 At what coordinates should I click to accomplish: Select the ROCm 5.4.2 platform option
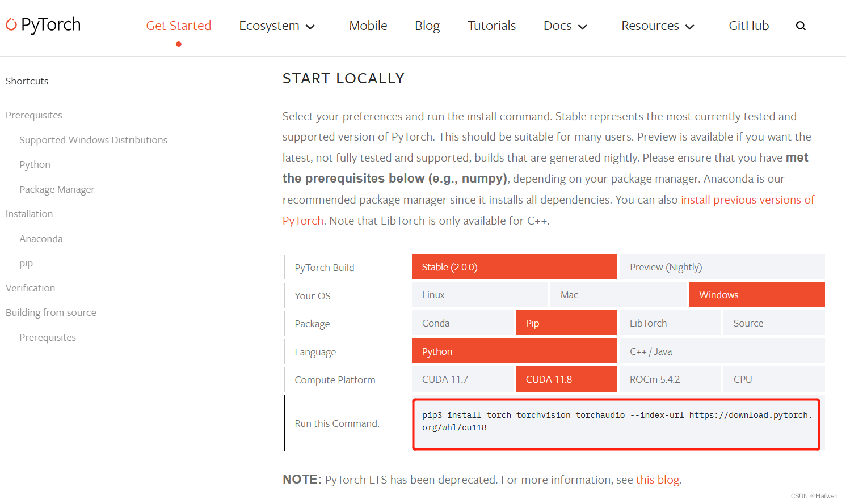[670, 379]
